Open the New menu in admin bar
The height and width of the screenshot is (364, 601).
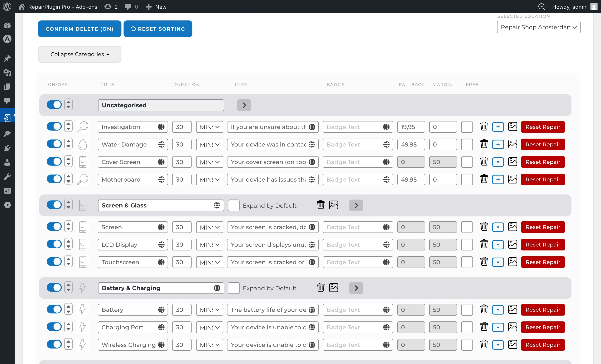coord(156,7)
